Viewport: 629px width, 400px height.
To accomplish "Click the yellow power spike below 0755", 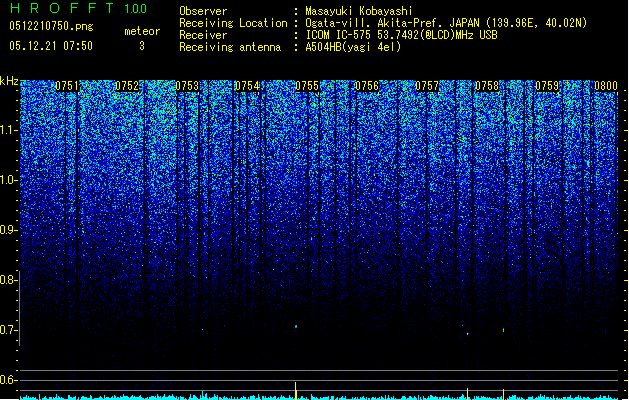I will pos(296,390).
